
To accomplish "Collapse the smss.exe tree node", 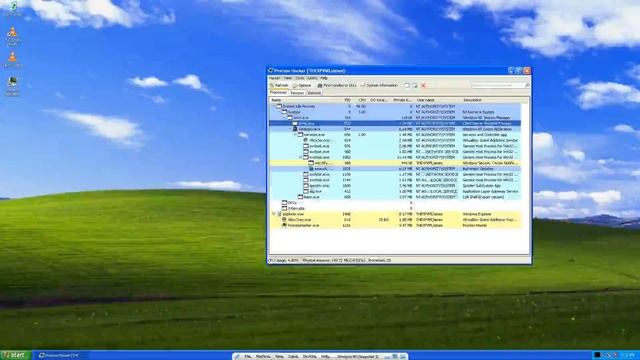I will [285, 118].
